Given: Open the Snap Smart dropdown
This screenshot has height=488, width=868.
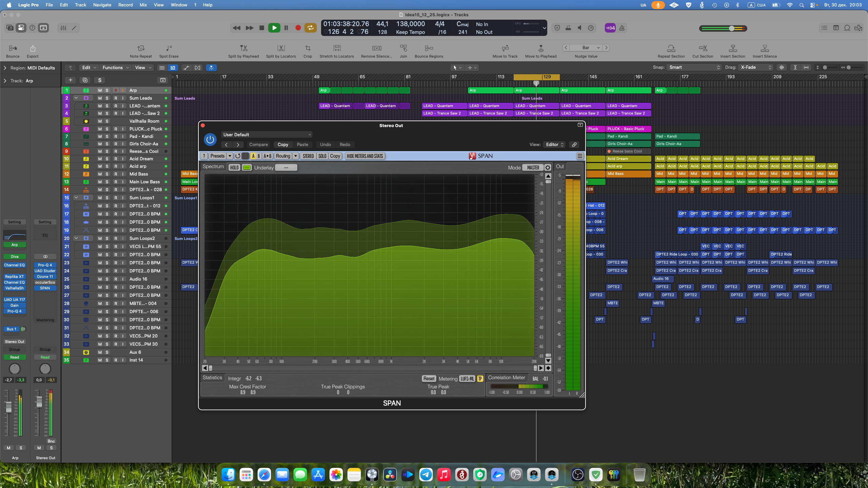Looking at the screenshot, I should click(694, 67).
